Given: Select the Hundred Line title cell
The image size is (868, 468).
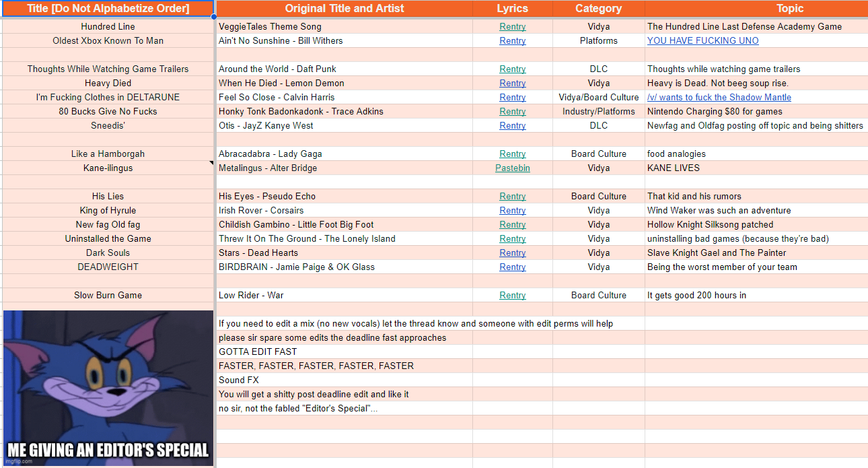Looking at the screenshot, I should click(108, 27).
